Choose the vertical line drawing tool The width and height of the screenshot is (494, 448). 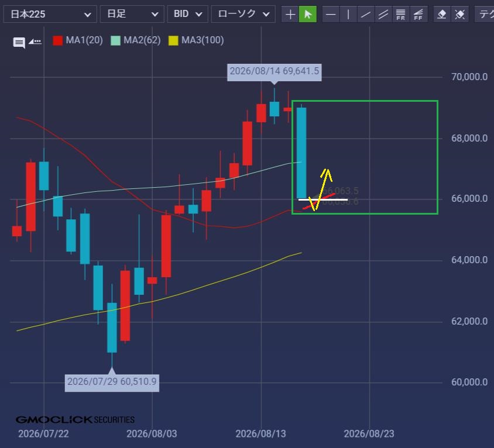click(348, 14)
